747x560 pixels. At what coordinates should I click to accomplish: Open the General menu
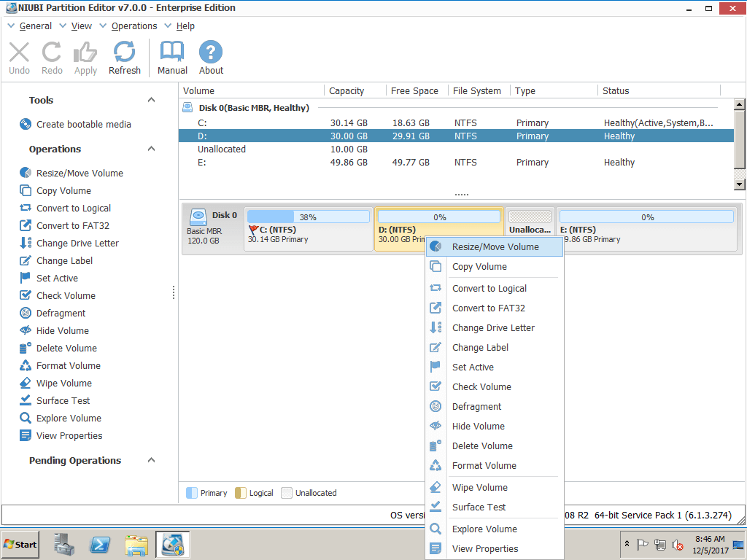pos(35,26)
